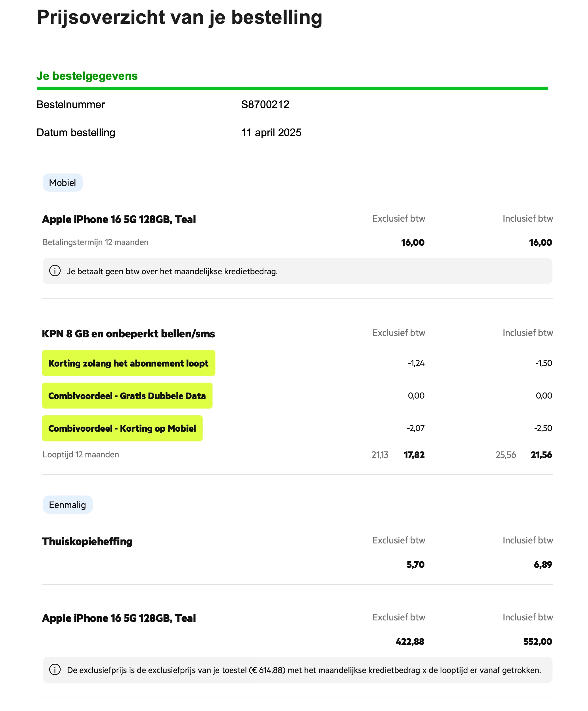
Task: Click Looptijd 12 maanden text
Action: pos(81,454)
